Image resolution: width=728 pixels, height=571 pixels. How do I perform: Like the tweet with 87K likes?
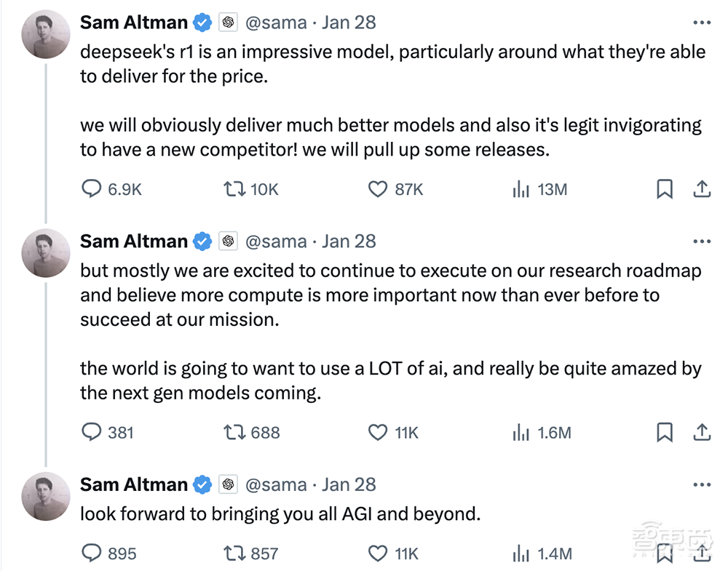377,189
